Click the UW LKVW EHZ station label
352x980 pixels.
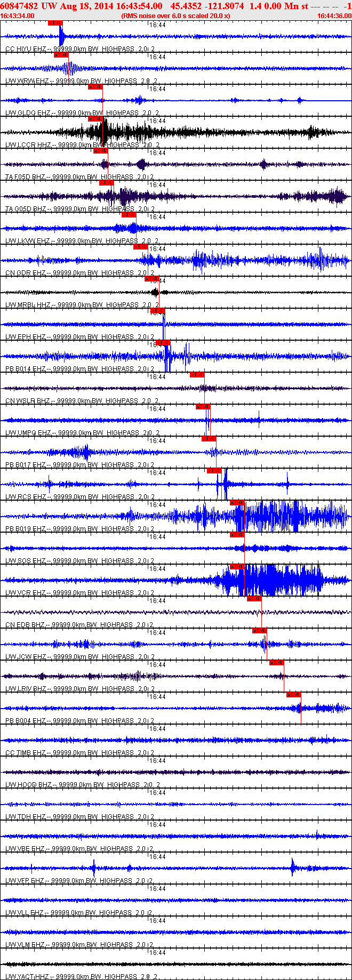click(27, 241)
